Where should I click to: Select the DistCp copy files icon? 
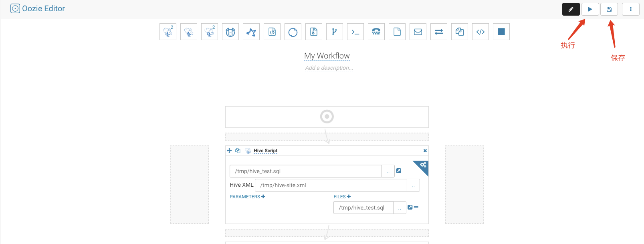tap(460, 32)
